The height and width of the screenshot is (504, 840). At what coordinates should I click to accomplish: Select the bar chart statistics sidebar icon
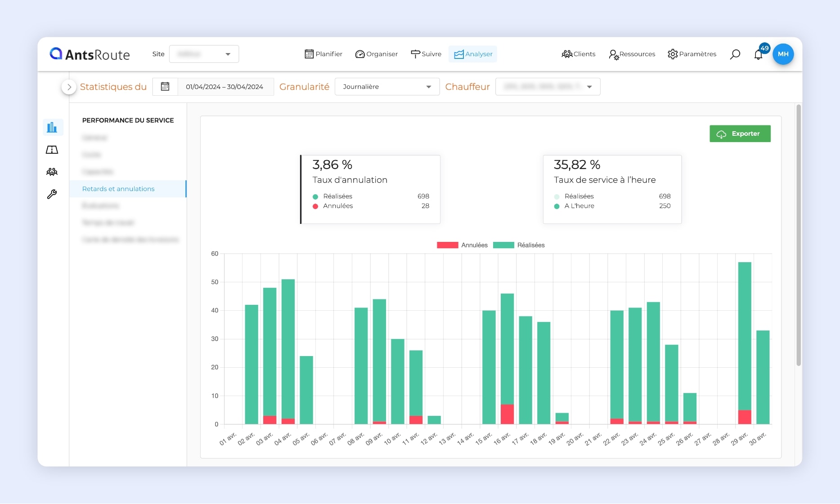coord(52,127)
